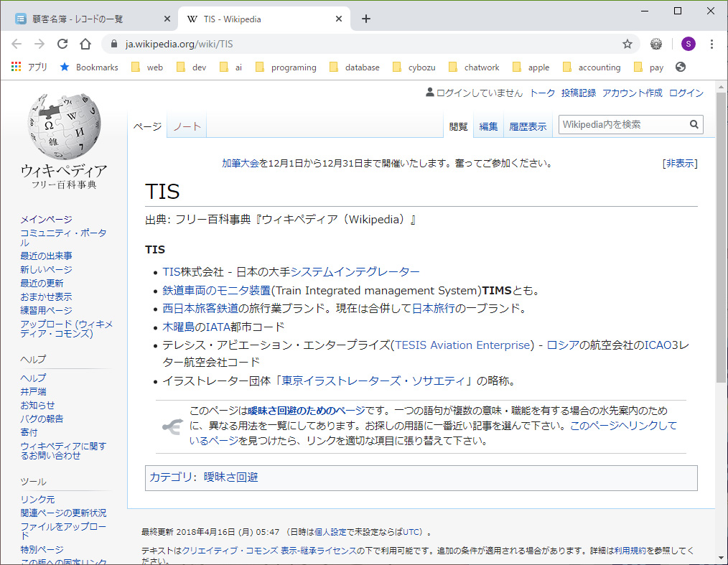
Task: Open the apple bookmarks folder
Action: tap(531, 67)
